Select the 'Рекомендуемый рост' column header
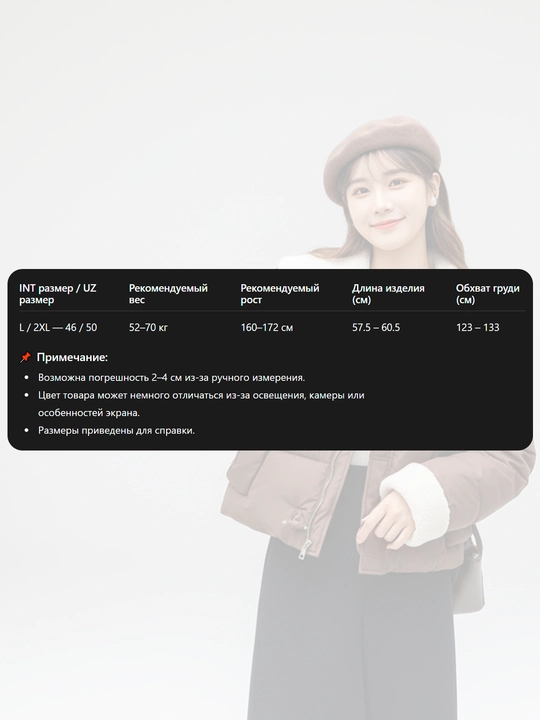The width and height of the screenshot is (540, 720). click(x=280, y=294)
